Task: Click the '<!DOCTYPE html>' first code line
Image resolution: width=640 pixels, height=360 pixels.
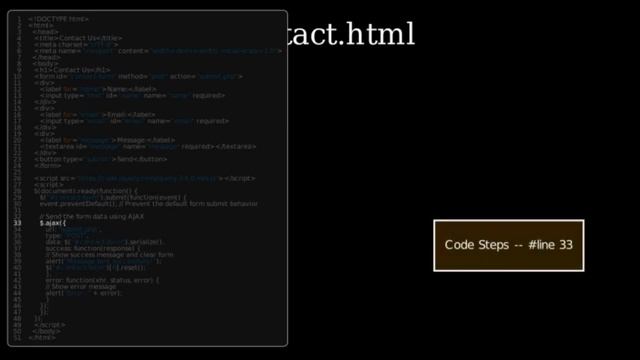Action: [58, 19]
